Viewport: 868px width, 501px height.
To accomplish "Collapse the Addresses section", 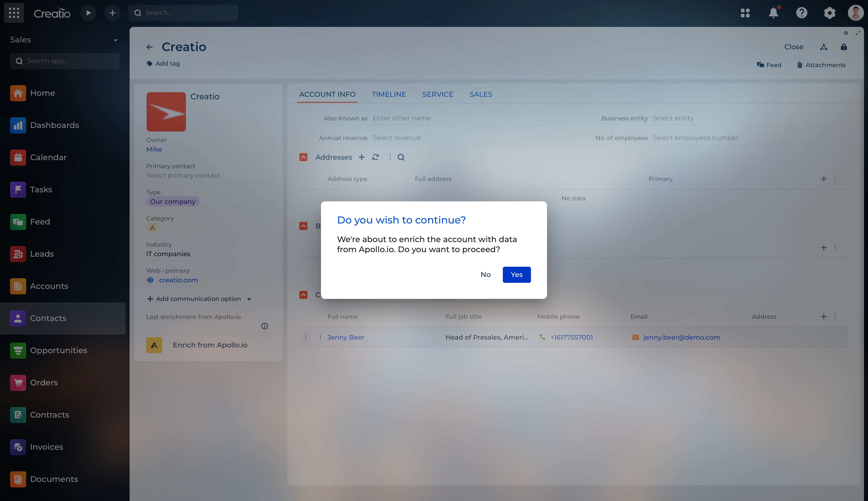I will [x=303, y=157].
